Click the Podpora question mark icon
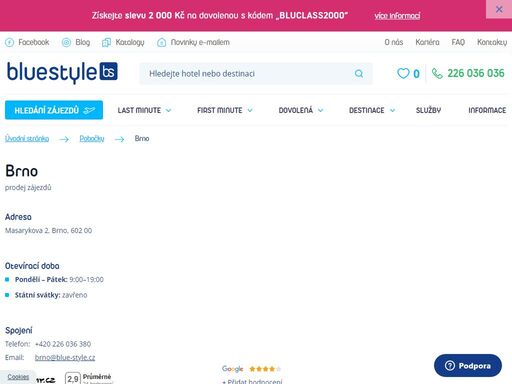The width and height of the screenshot is (512, 384). (x=450, y=366)
